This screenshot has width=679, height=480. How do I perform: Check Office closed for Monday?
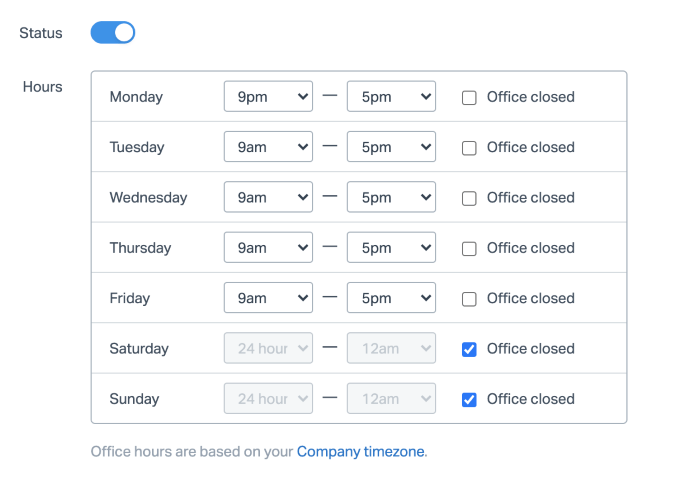coord(469,98)
